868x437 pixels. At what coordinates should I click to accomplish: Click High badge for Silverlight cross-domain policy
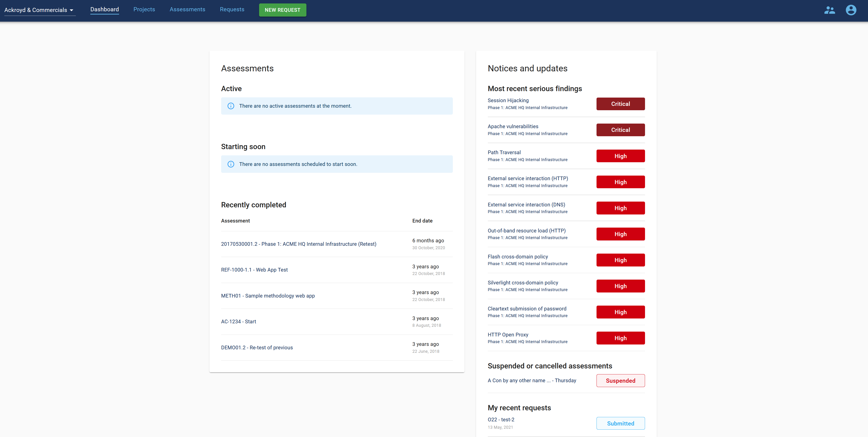click(620, 286)
